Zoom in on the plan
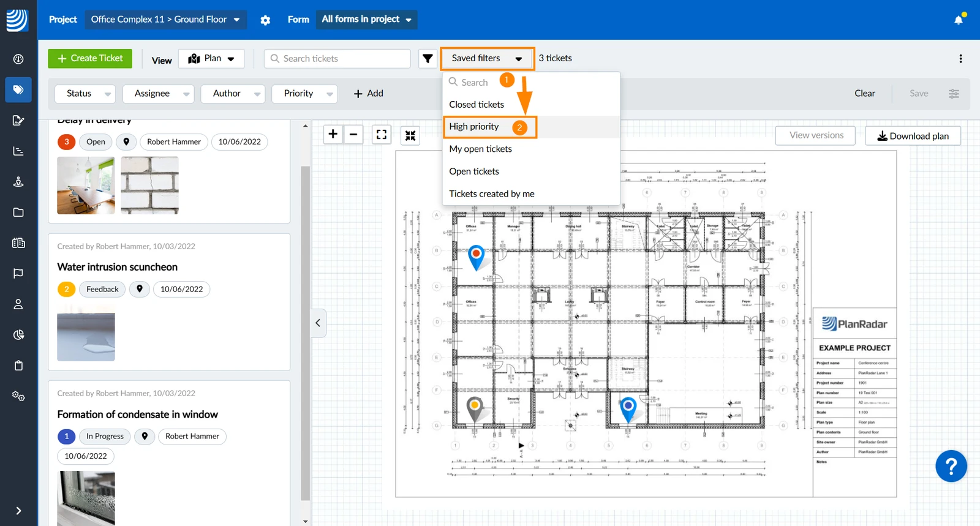Screen dimensions: 980x526 pos(333,134)
